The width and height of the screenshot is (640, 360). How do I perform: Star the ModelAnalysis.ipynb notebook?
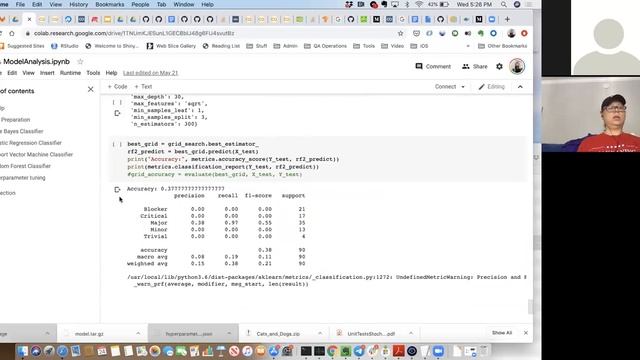pyautogui.click(x=80, y=62)
